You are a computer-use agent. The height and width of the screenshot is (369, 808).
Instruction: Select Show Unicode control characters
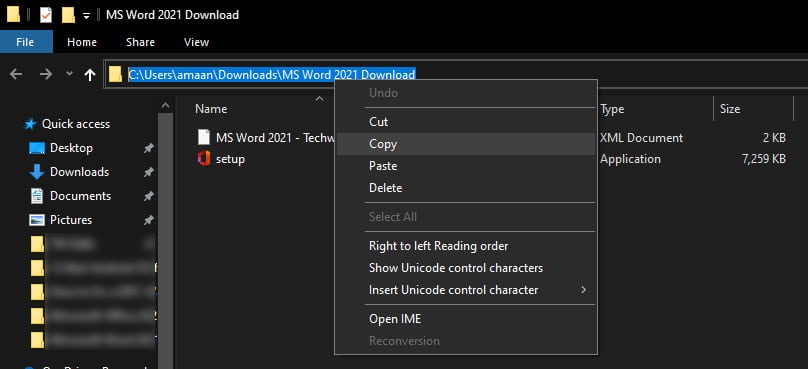pyautogui.click(x=465, y=268)
